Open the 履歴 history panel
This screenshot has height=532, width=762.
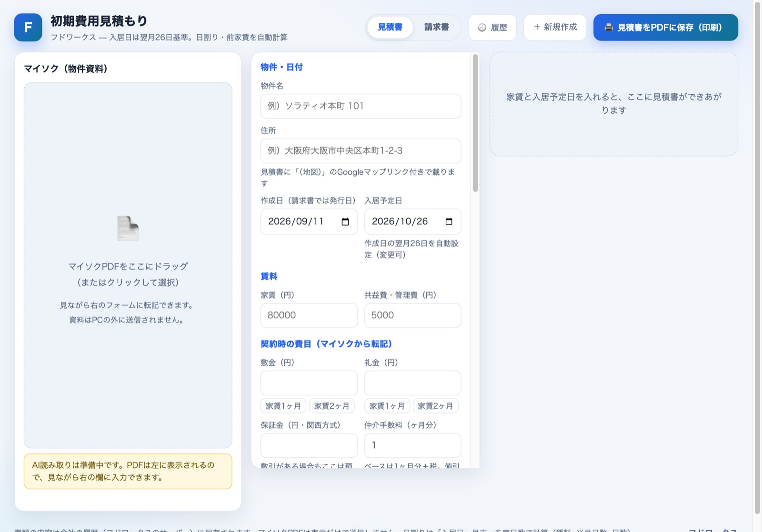[492, 27]
